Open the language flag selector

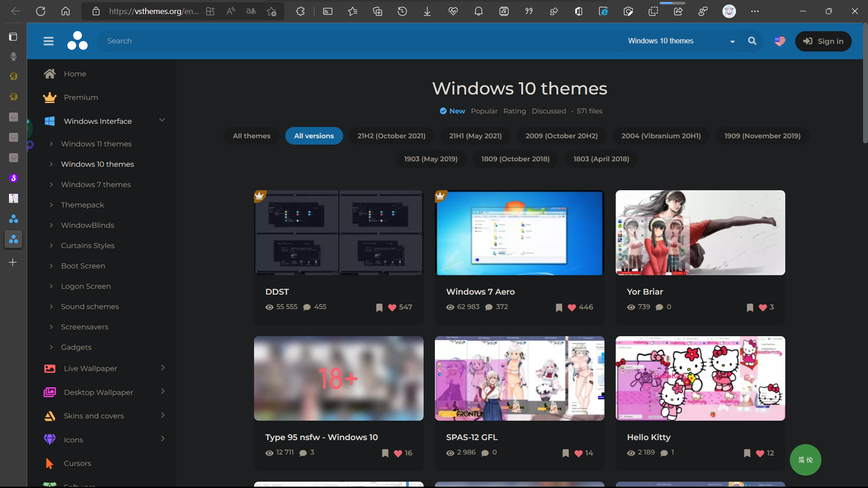[780, 41]
